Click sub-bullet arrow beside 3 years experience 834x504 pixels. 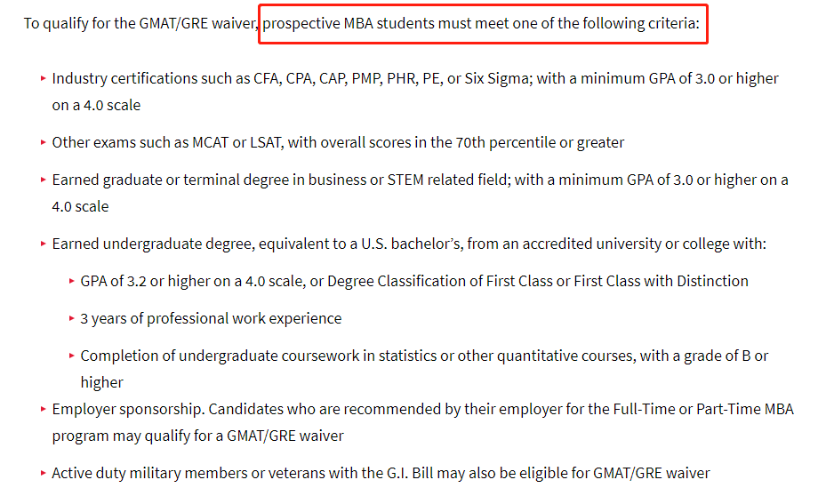coord(71,318)
